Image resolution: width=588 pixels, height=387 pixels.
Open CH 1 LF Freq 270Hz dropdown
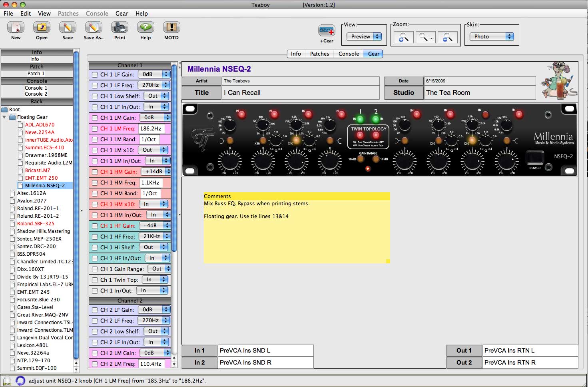(x=153, y=85)
